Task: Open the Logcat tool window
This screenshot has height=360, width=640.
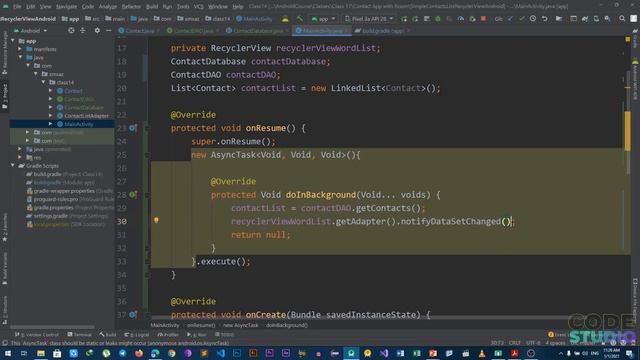Action: coord(137,335)
